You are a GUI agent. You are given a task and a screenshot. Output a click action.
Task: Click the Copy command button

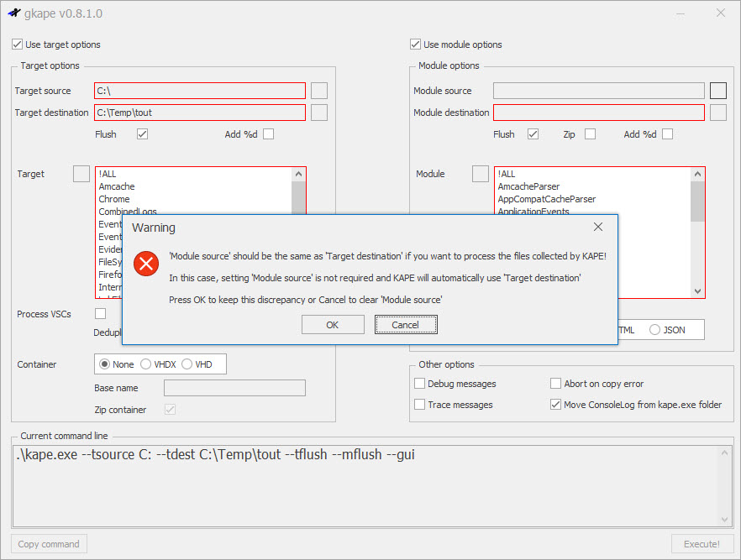(49, 544)
